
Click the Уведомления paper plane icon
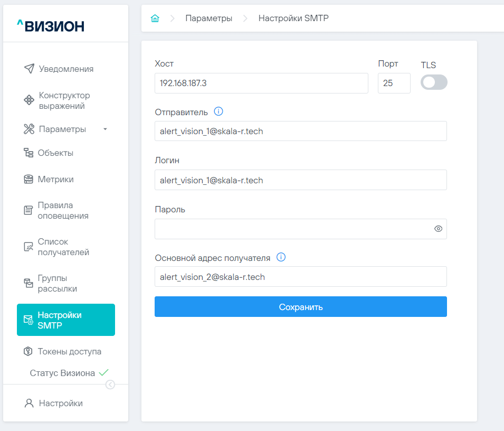pyautogui.click(x=29, y=69)
